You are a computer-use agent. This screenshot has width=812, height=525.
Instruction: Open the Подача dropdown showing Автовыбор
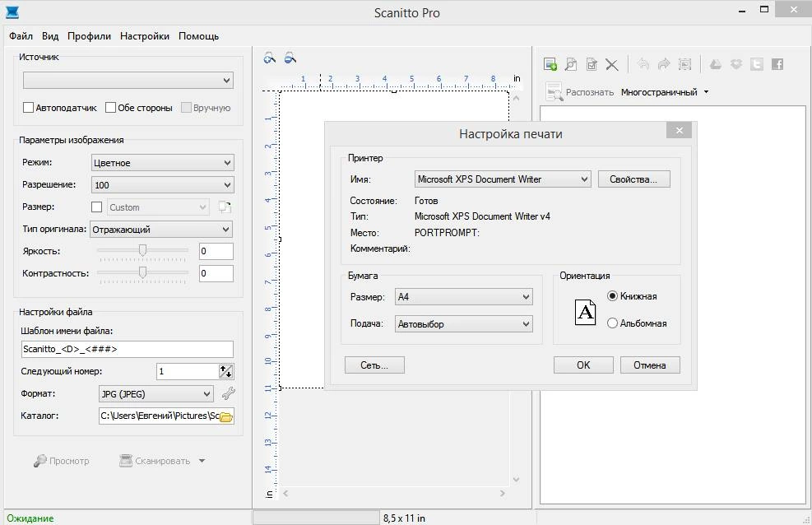click(x=463, y=324)
